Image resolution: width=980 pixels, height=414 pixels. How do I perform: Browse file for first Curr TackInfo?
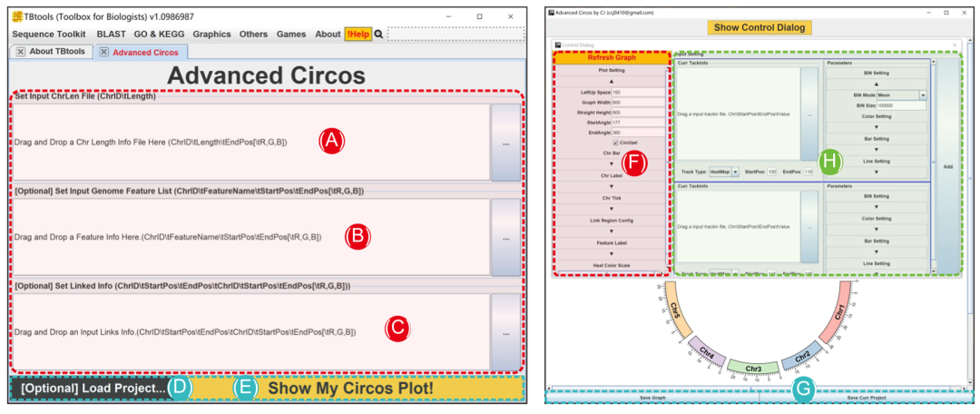tap(809, 114)
